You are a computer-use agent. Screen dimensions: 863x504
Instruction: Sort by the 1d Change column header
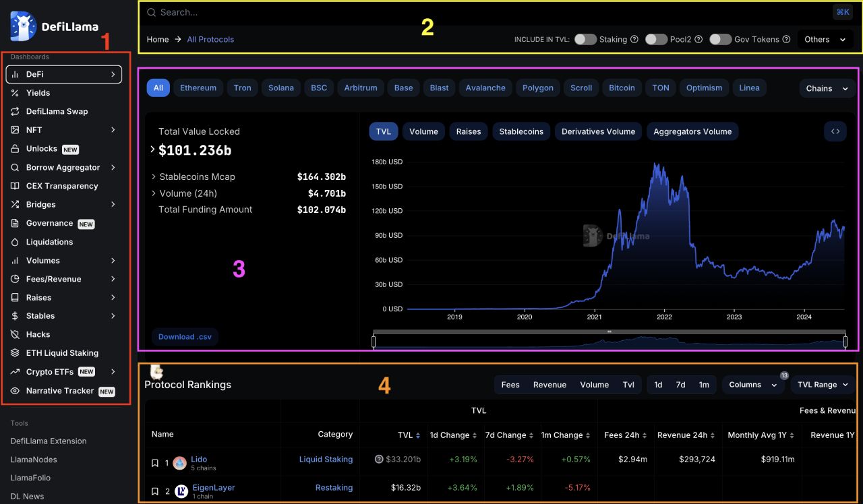(x=454, y=435)
